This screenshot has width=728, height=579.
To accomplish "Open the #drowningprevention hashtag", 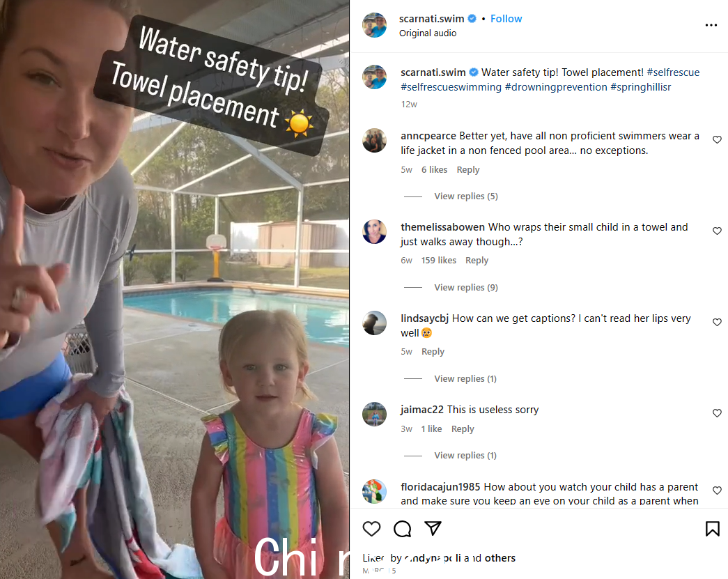I will [556, 87].
